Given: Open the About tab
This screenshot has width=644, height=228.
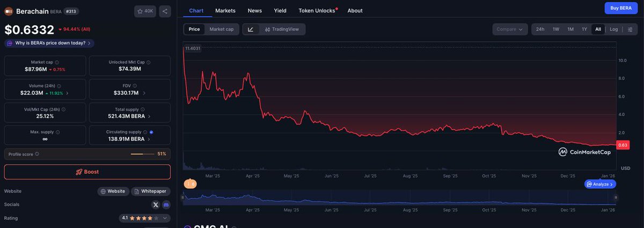Looking at the screenshot, I should point(355,10).
